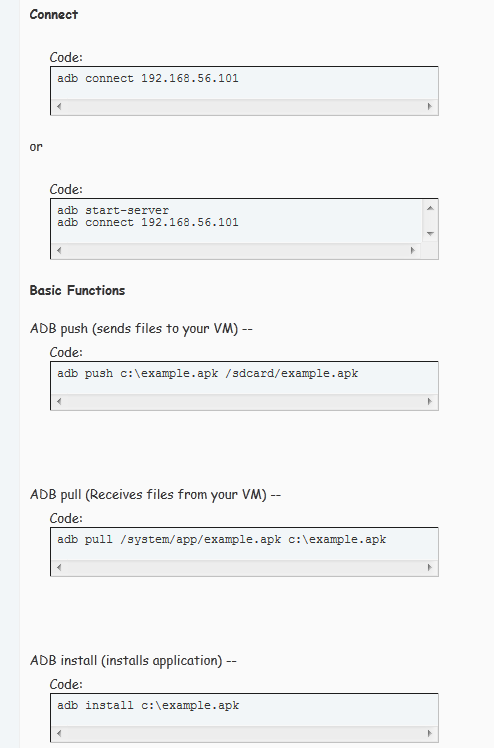Click left scroll arrow under adb install code

[59, 733]
